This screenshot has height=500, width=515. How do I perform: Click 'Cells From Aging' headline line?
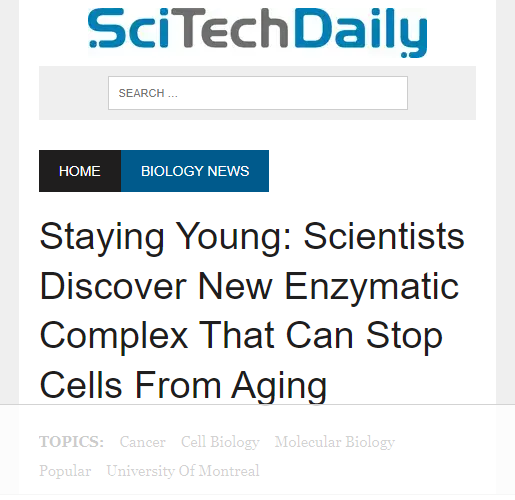point(183,386)
